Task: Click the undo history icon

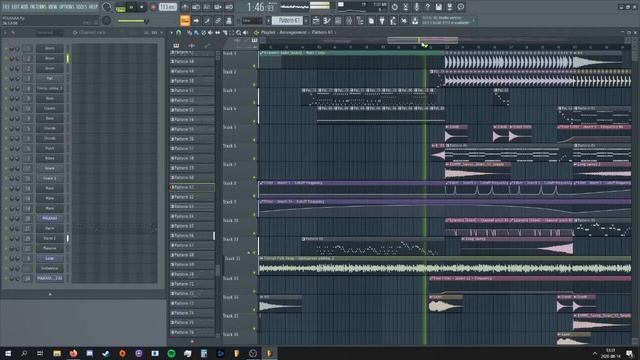Action: coord(394,7)
